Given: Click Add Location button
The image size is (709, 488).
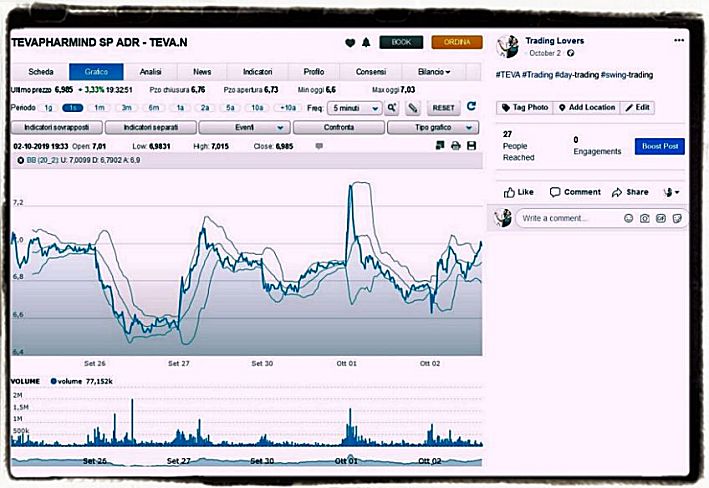Looking at the screenshot, I should (x=587, y=108).
